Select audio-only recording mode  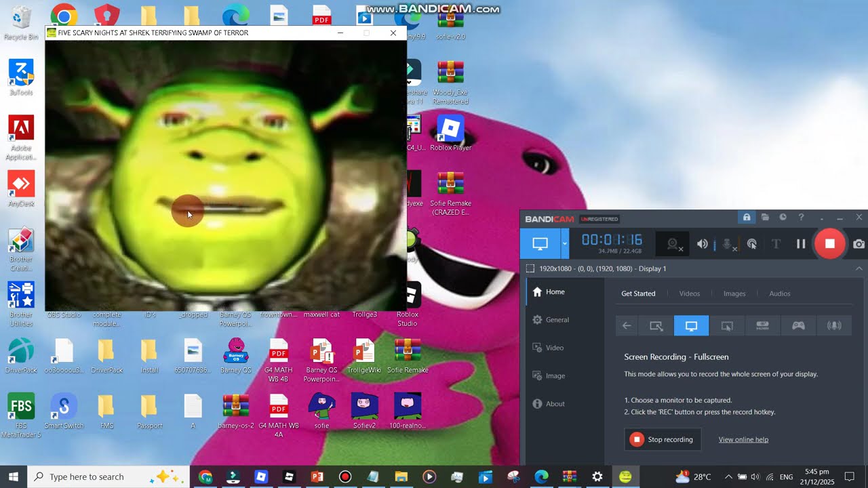point(834,326)
